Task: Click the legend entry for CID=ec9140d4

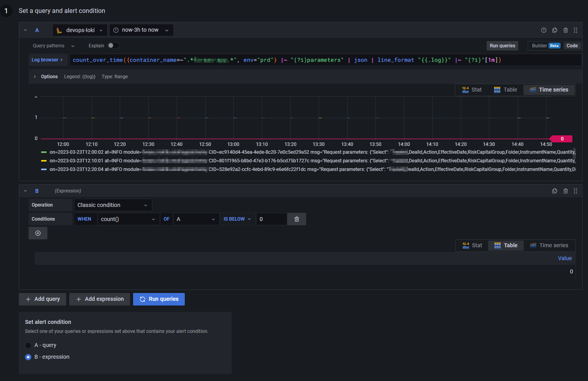Action: pyautogui.click(x=312, y=152)
